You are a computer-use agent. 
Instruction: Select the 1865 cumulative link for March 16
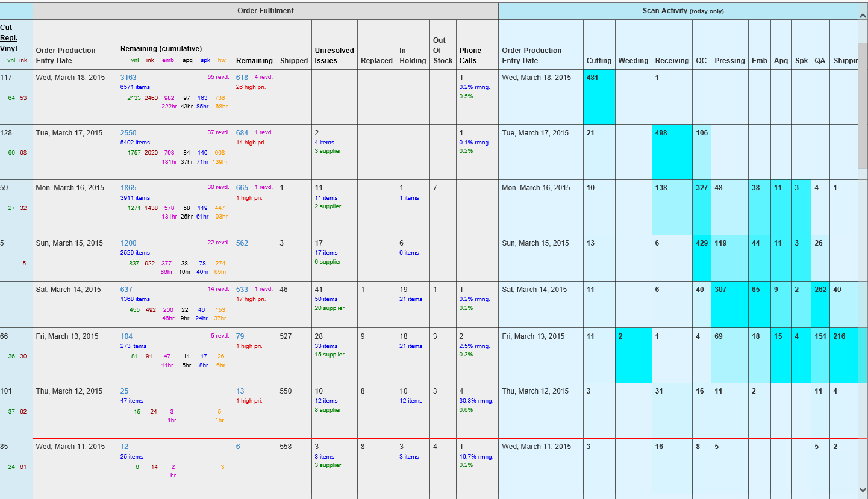pos(128,188)
